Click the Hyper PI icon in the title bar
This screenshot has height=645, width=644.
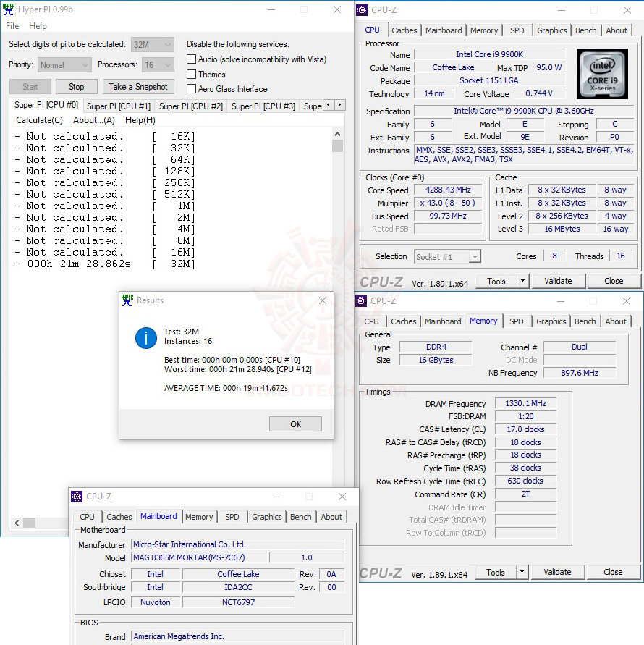click(9, 9)
